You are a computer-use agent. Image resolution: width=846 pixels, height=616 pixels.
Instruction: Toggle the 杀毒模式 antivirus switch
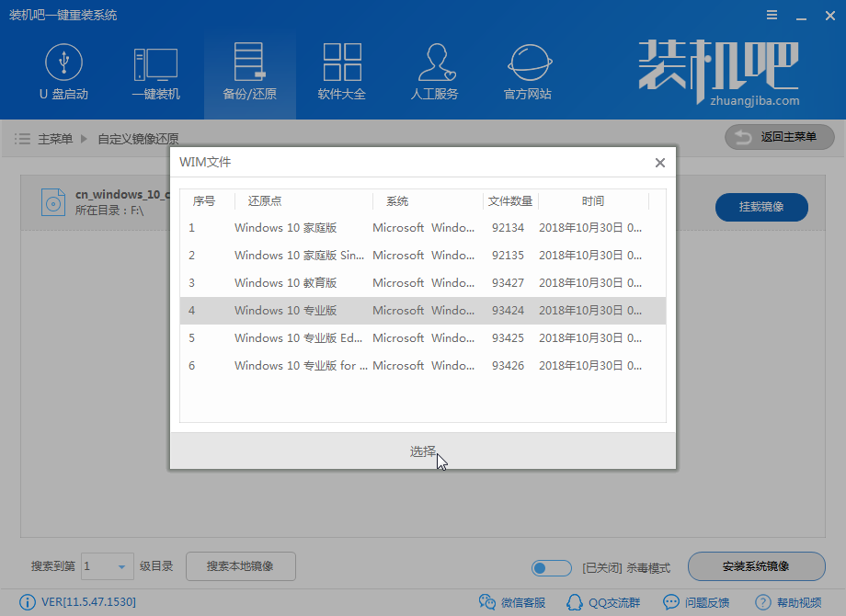(551, 566)
